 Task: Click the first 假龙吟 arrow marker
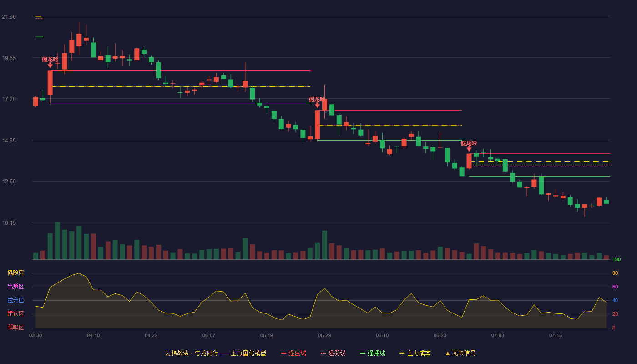point(50,65)
